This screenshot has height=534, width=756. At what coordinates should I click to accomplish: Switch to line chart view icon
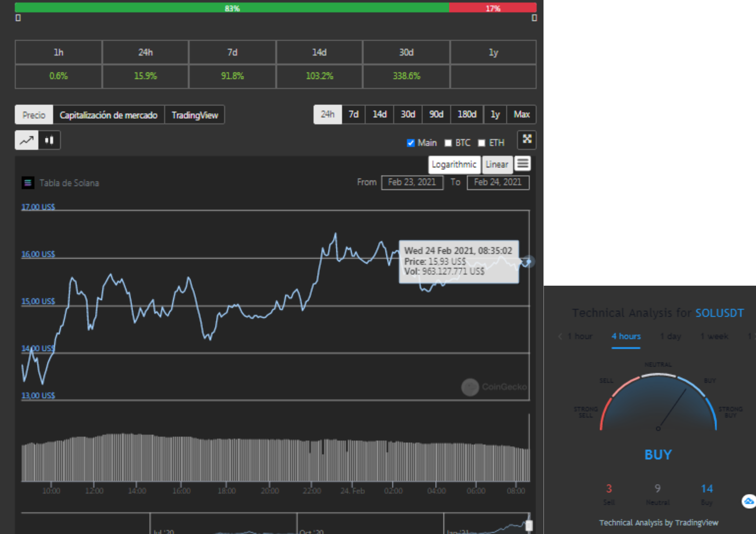click(27, 140)
